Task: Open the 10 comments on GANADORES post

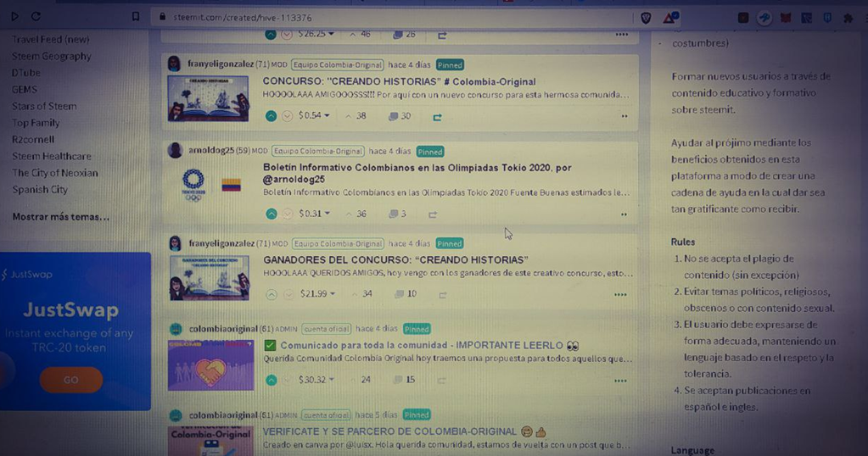Action: [406, 294]
